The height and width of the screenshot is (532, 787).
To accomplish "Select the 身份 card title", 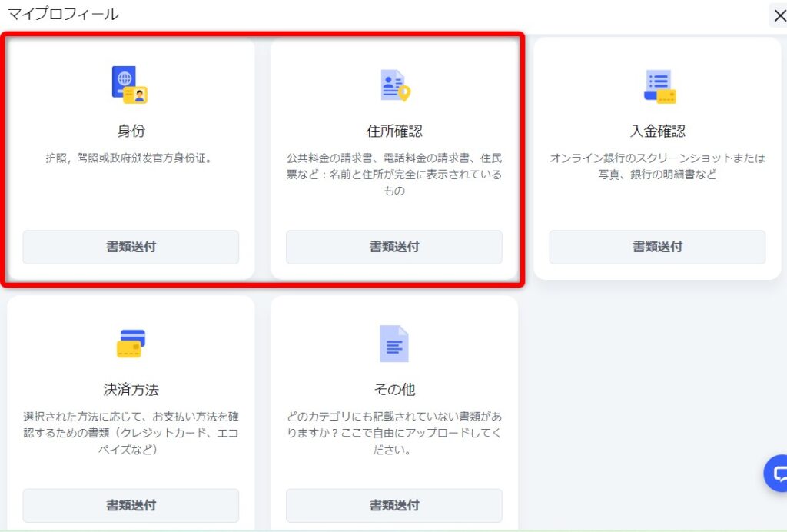I will pyautogui.click(x=131, y=131).
